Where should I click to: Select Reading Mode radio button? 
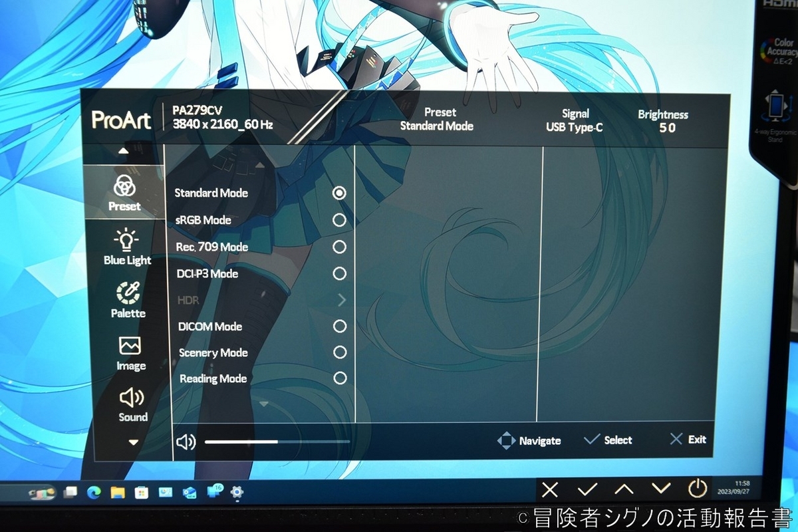340,378
